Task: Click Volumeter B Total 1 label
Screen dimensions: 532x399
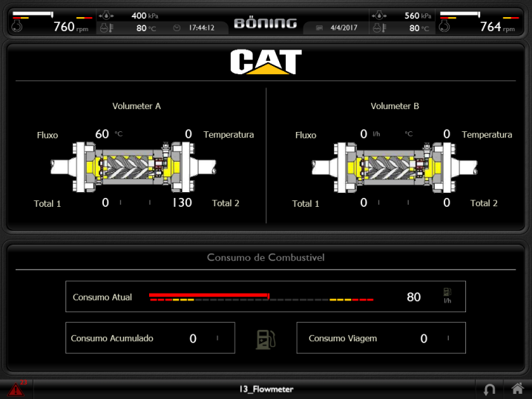Action: click(306, 204)
